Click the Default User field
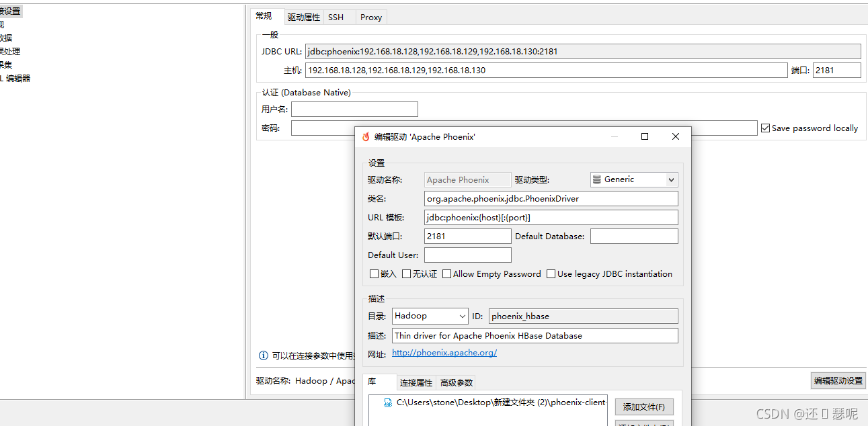Screen dimensions: 868x426 tap(468, 255)
